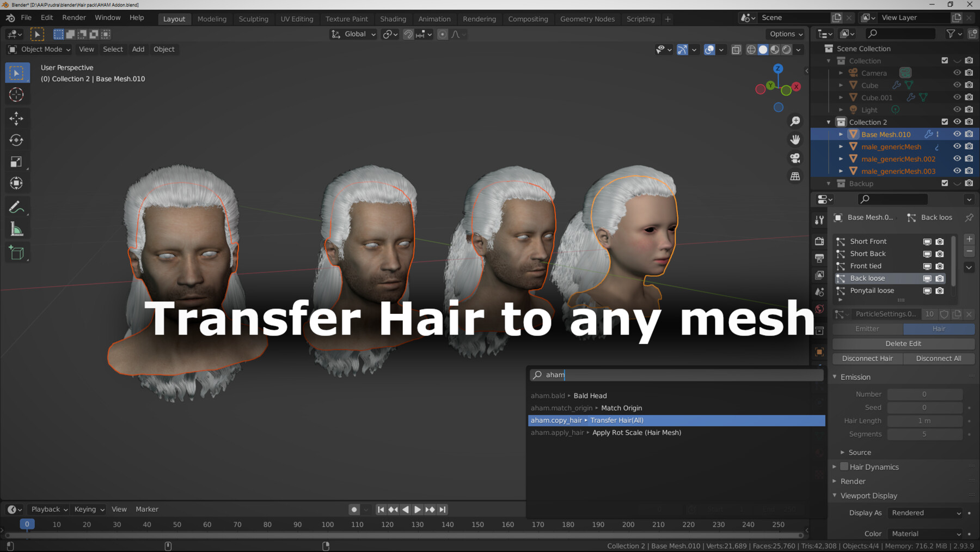Switch viewport to Material Preview shading

click(775, 49)
